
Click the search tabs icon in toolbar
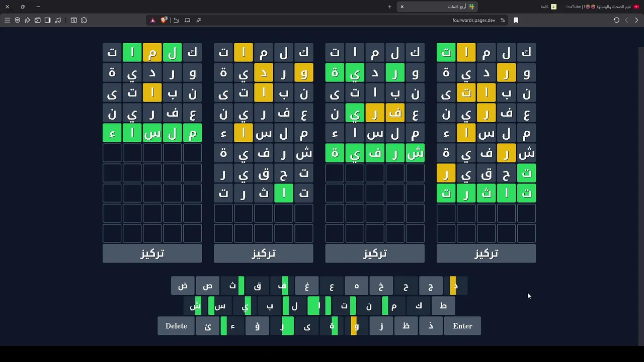(73, 20)
